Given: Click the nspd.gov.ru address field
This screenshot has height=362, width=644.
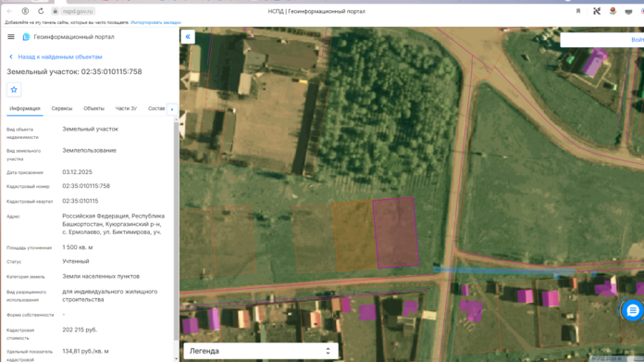Looking at the screenshot, I should click(78, 11).
